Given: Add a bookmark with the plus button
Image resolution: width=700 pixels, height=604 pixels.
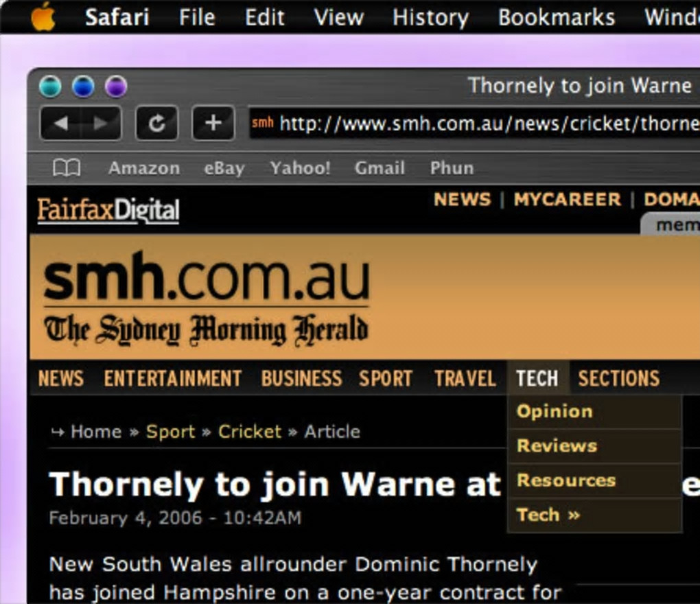Looking at the screenshot, I should pyautogui.click(x=213, y=124).
